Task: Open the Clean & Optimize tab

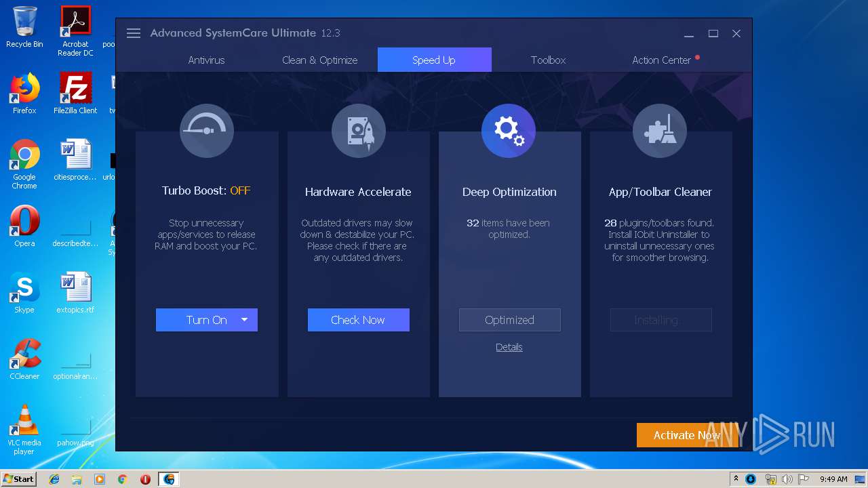Action: 320,60
